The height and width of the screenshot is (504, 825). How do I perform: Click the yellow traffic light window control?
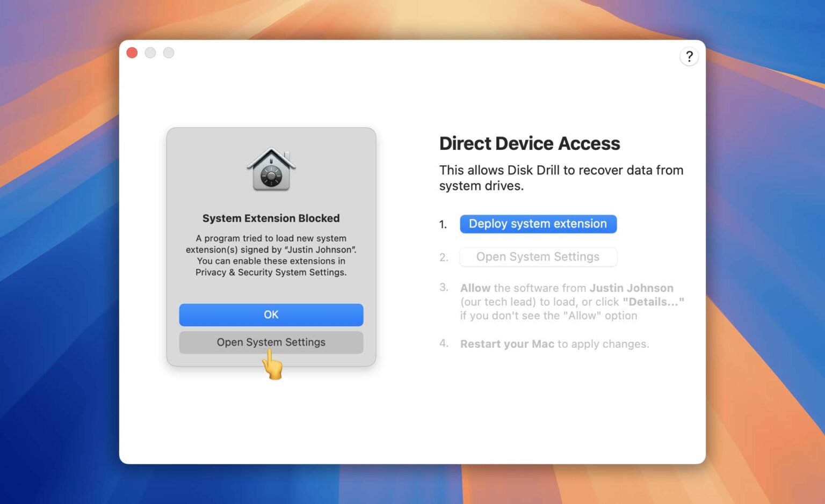pyautogui.click(x=150, y=53)
